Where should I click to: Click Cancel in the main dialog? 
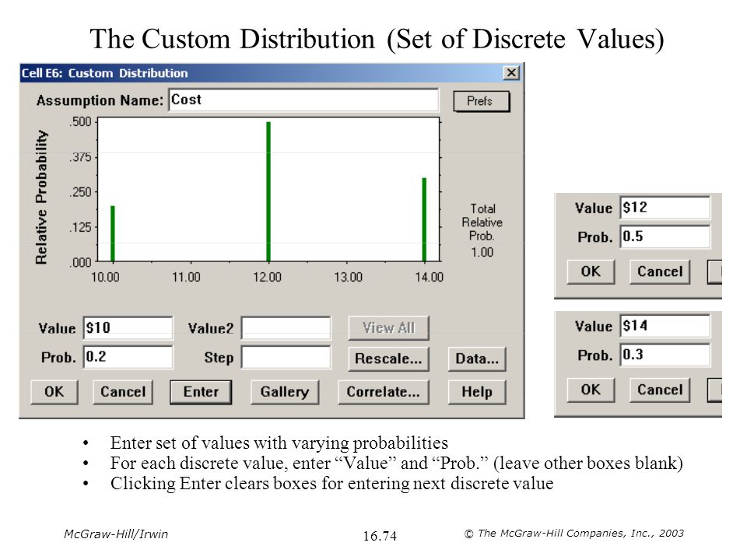pos(123,392)
